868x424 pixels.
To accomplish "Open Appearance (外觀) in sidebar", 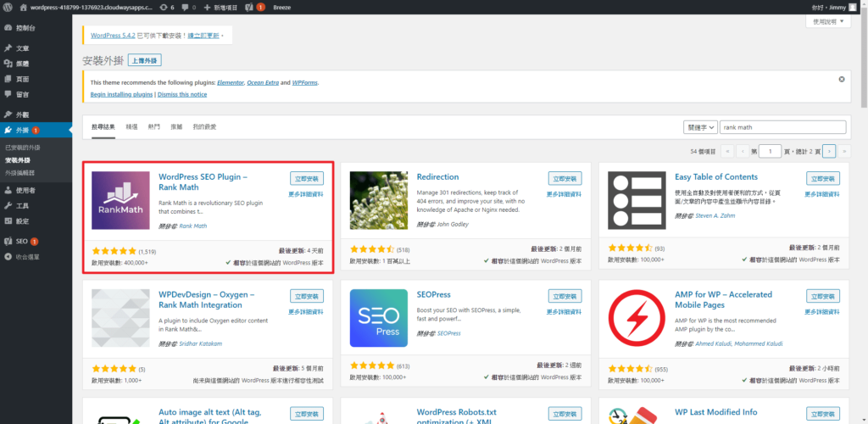I will (x=36, y=114).
